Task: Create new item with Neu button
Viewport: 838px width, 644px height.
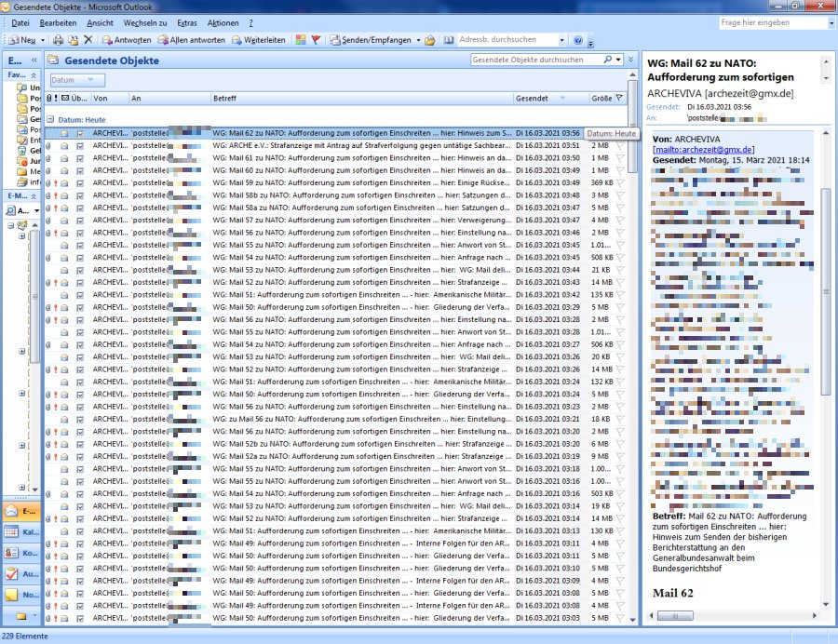Action: (x=22, y=40)
